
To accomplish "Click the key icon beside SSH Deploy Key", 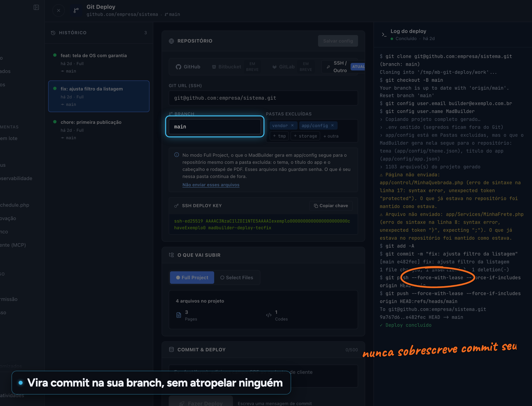I will (x=176, y=206).
